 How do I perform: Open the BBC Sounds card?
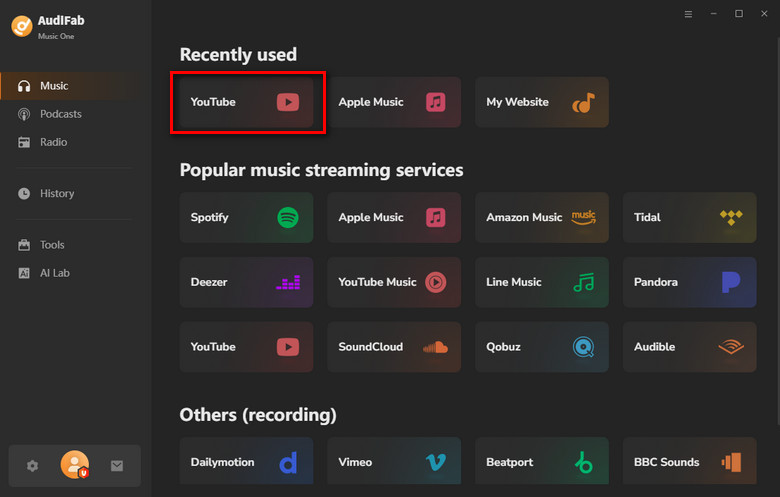point(689,461)
